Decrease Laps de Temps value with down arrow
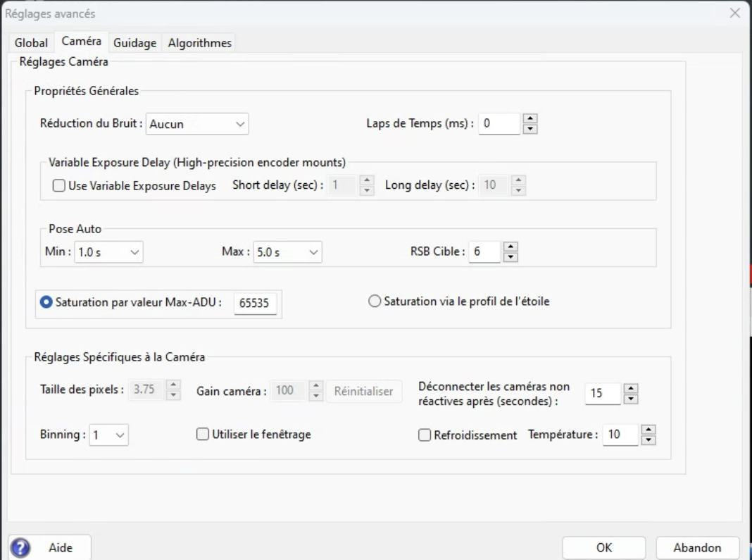Screen dimensions: 752x560 tap(531, 128)
